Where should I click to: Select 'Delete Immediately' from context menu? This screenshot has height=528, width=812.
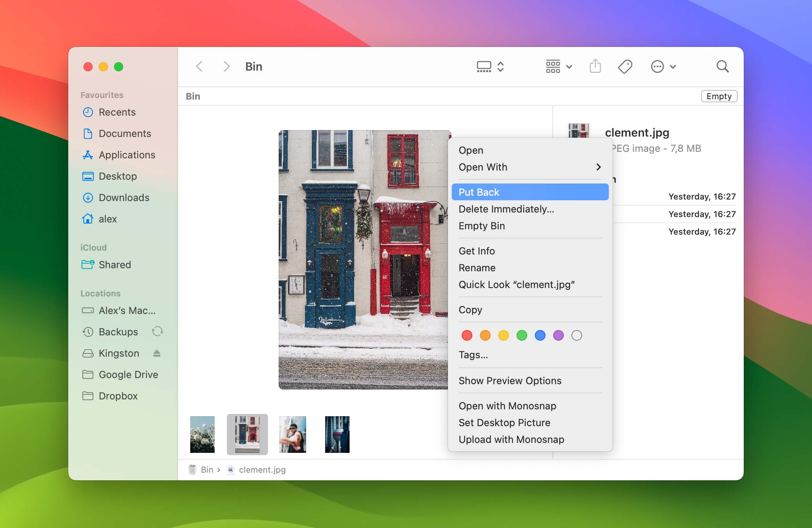pos(506,209)
